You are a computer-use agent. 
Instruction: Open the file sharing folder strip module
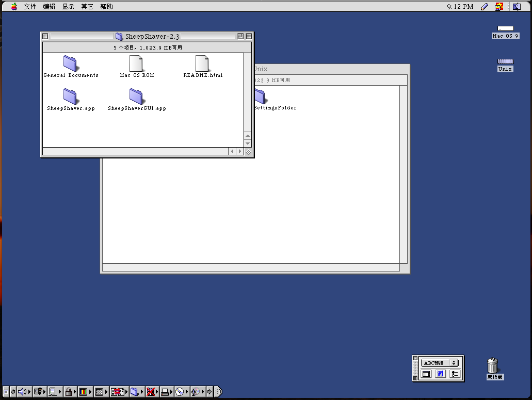tap(137, 392)
